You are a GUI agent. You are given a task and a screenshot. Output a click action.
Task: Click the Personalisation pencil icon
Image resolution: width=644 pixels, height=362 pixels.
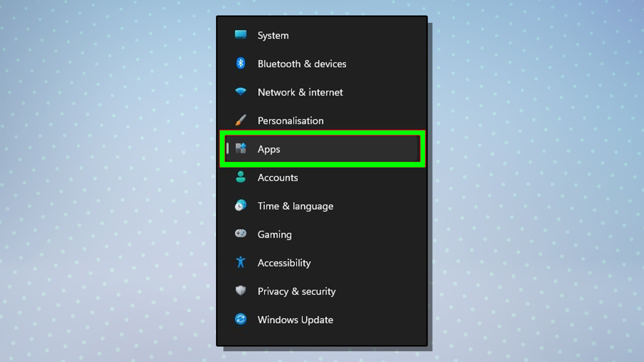point(240,120)
